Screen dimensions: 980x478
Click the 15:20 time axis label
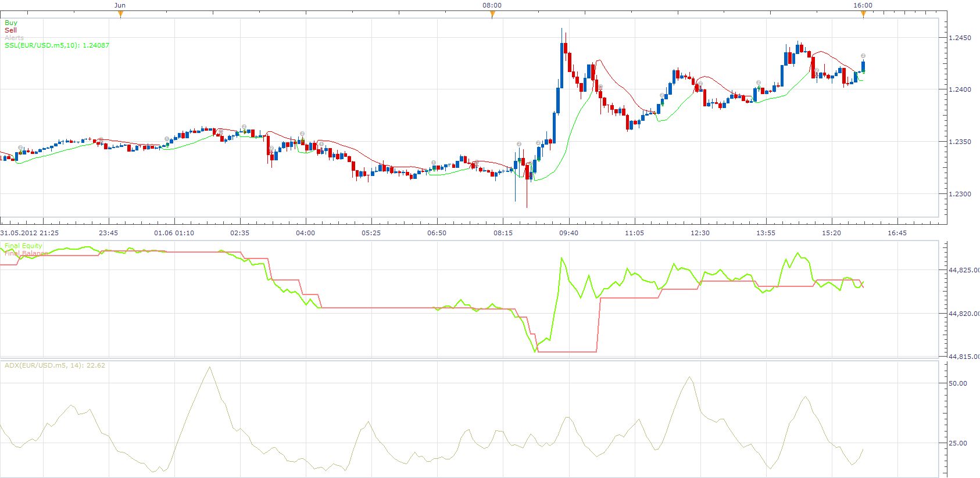point(831,233)
